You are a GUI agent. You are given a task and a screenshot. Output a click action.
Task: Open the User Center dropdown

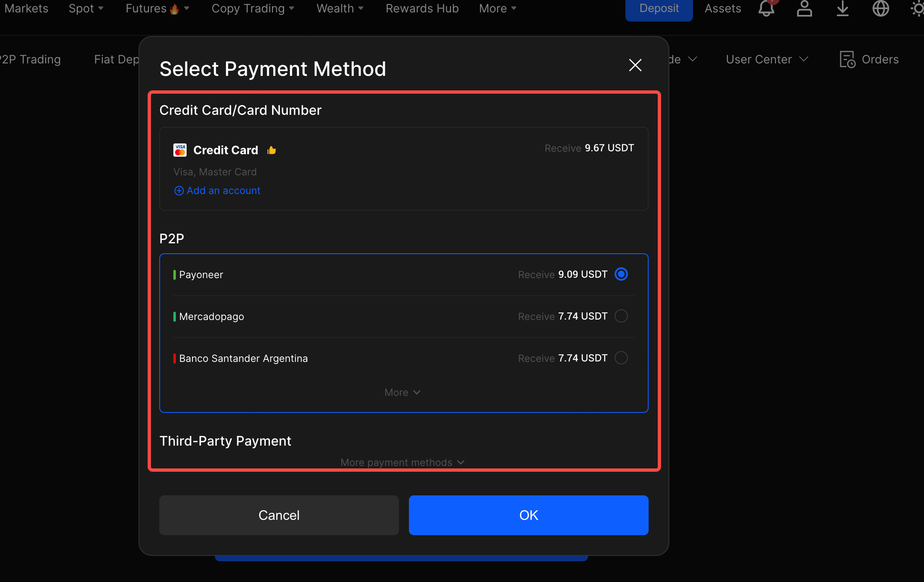point(766,59)
